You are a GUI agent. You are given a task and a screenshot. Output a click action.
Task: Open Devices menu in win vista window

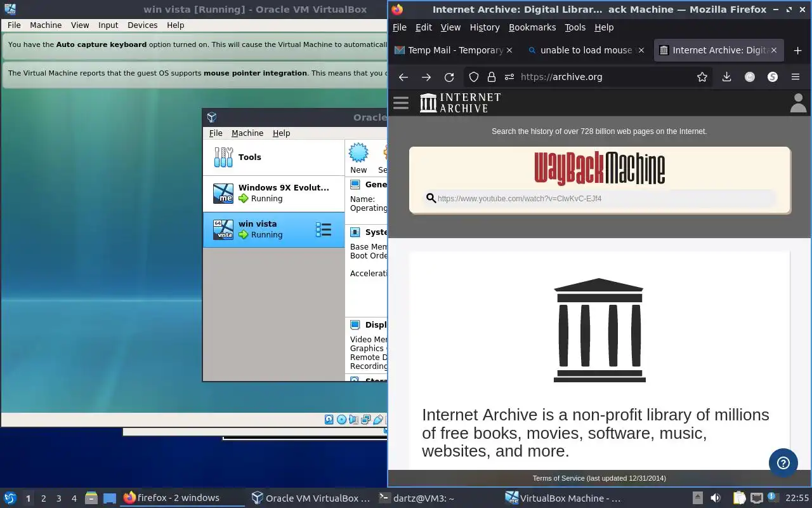(142, 25)
